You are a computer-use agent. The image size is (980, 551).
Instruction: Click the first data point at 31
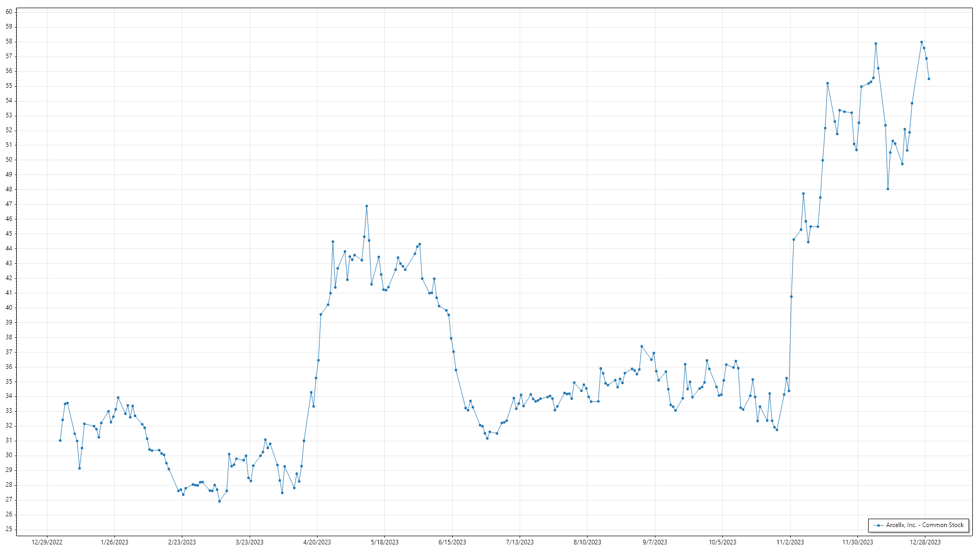[x=60, y=441]
